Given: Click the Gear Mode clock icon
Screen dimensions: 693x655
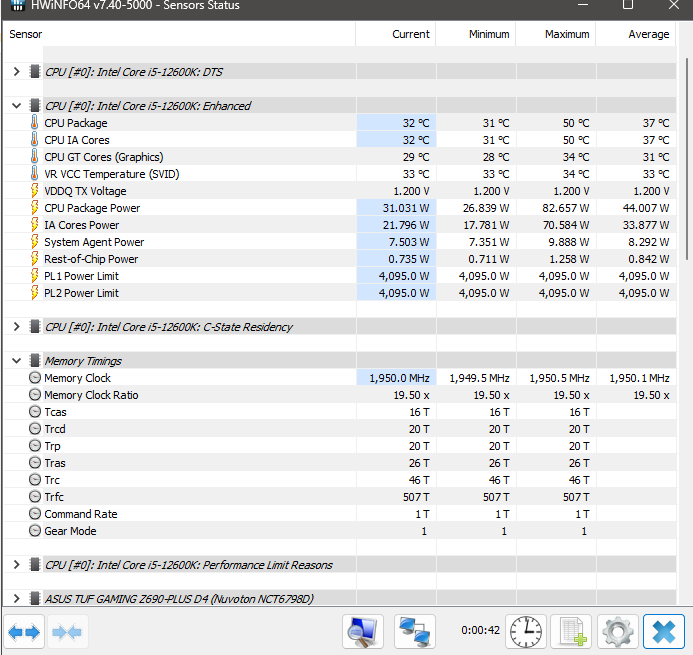Looking at the screenshot, I should point(35,531).
